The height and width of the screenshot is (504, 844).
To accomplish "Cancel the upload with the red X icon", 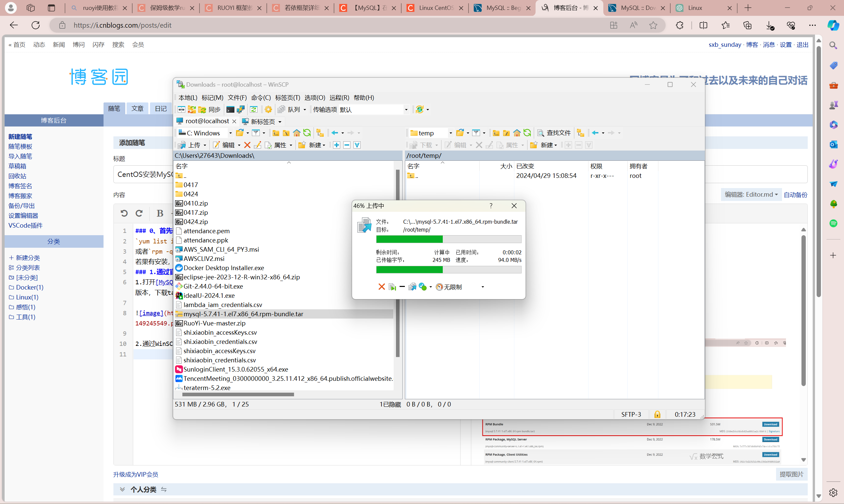I will tap(381, 287).
